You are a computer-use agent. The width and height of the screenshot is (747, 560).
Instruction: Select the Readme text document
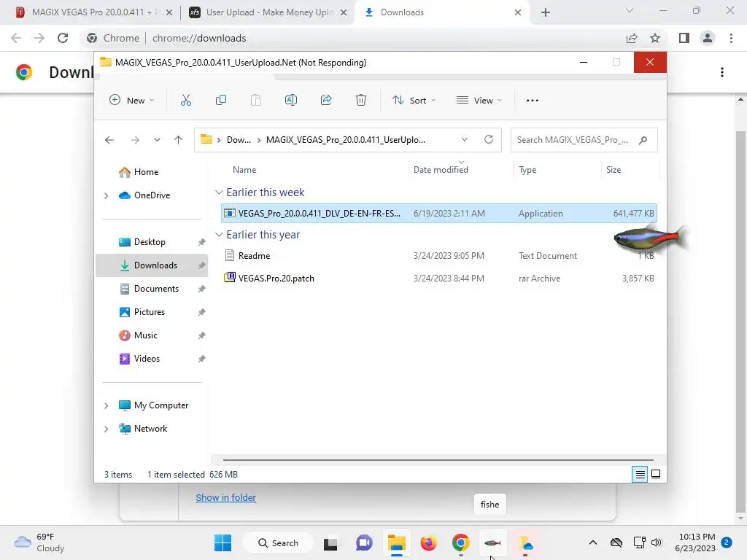[438, 256]
